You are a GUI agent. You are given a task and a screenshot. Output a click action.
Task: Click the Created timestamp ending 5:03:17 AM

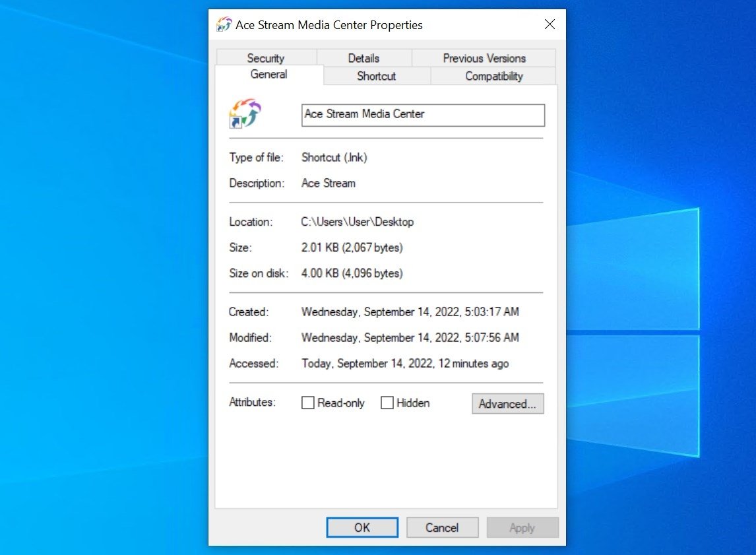tap(410, 312)
